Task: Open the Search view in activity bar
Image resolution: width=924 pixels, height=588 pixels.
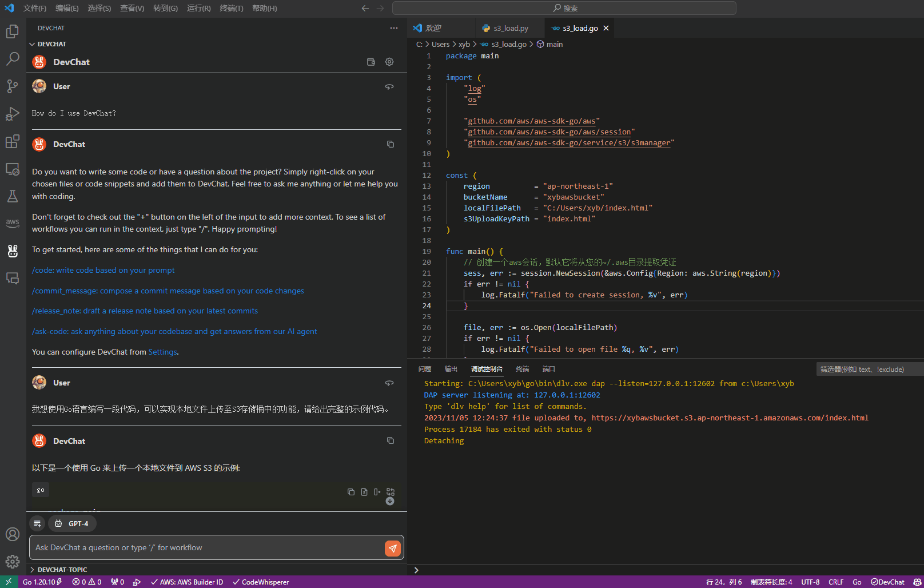Action: tap(13, 58)
